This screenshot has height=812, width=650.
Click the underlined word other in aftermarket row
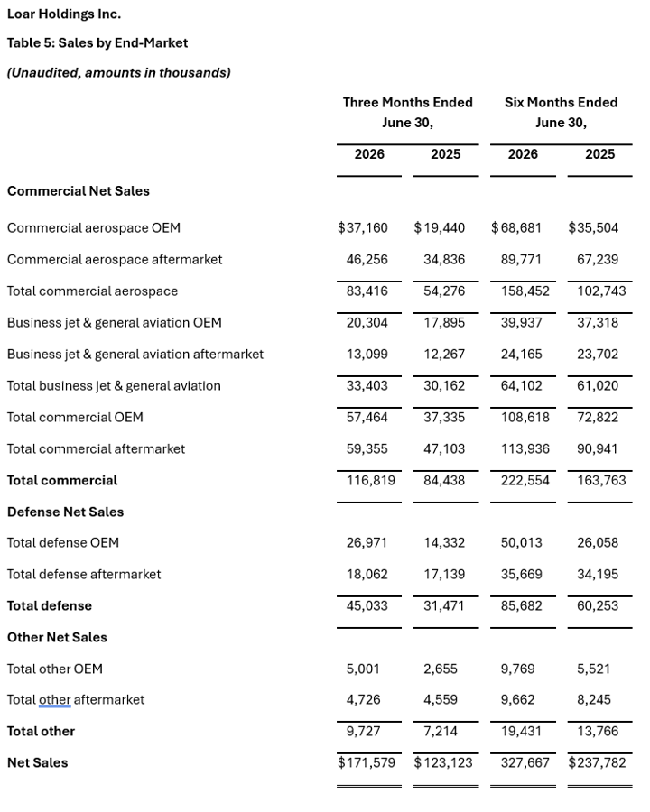tap(54, 700)
